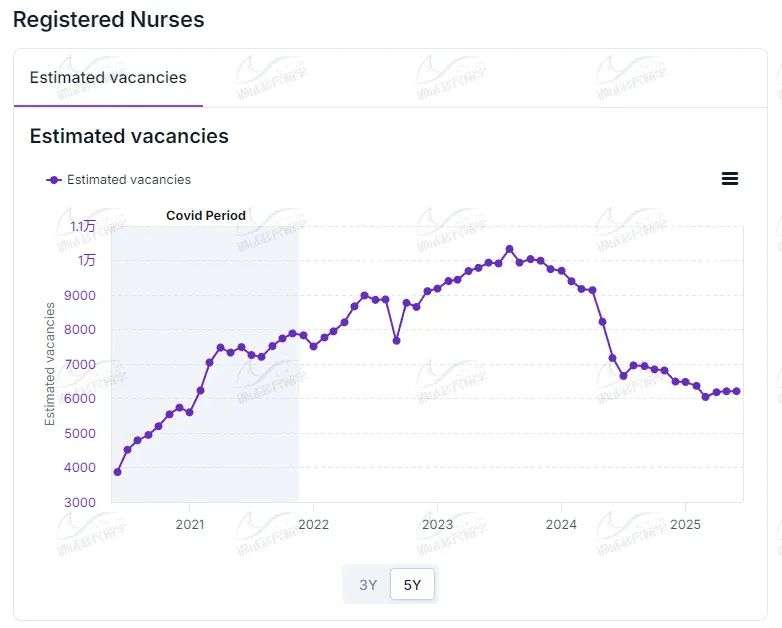Open the chart hamburger menu
The height and width of the screenshot is (628, 782).
(730, 179)
